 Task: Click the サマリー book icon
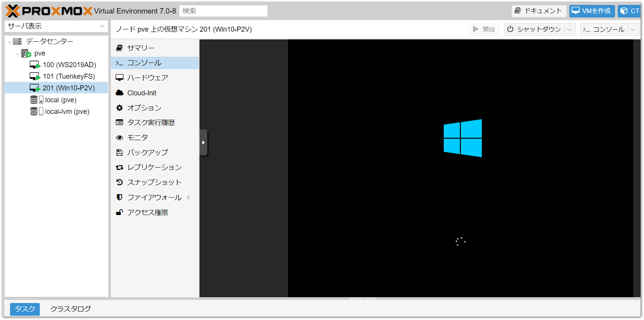(x=119, y=48)
